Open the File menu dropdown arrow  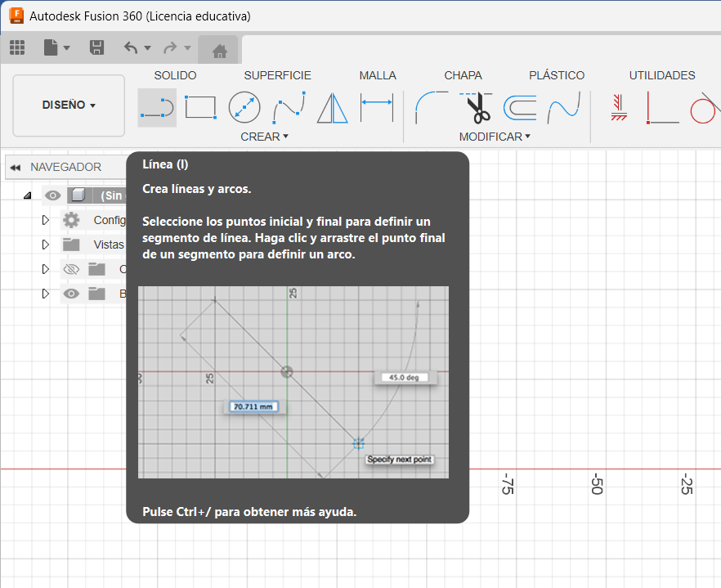(67, 48)
